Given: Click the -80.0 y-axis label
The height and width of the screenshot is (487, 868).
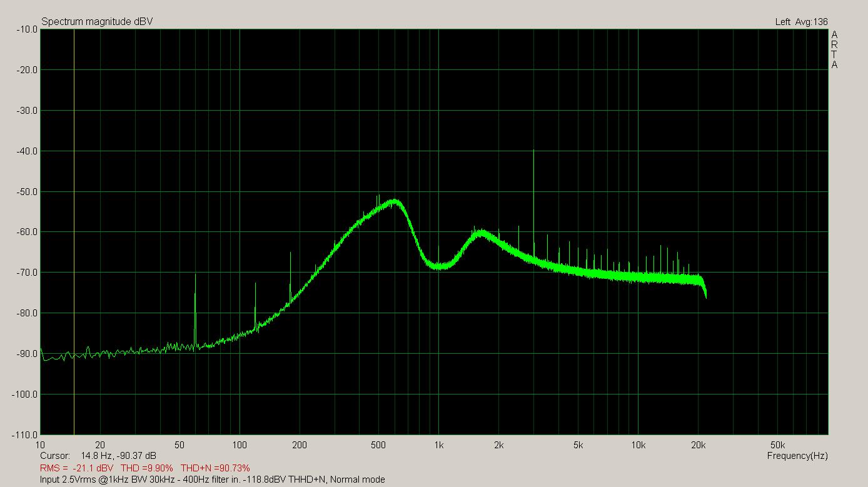Looking at the screenshot, I should tap(26, 313).
